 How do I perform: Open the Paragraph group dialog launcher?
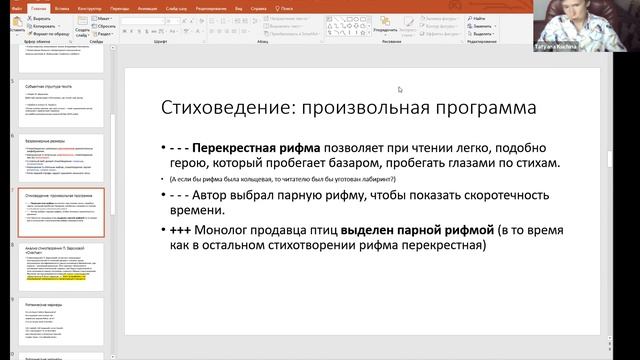click(322, 42)
